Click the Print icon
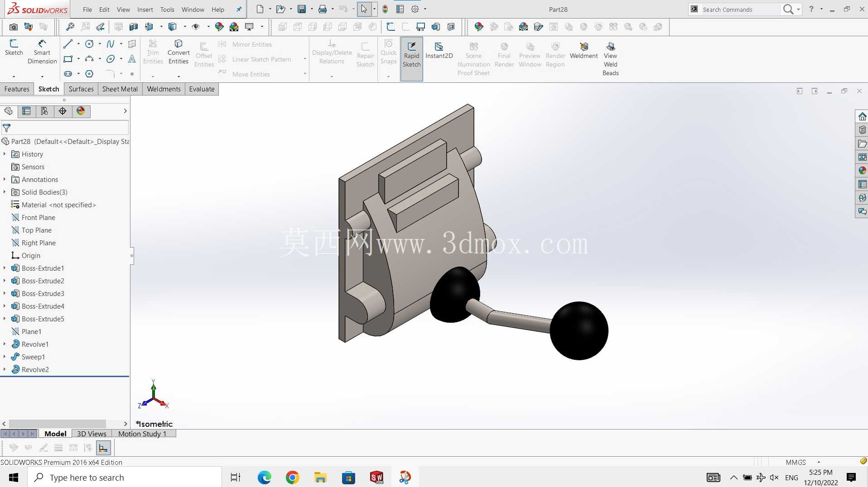Image resolution: width=868 pixels, height=487 pixels. tap(323, 9)
